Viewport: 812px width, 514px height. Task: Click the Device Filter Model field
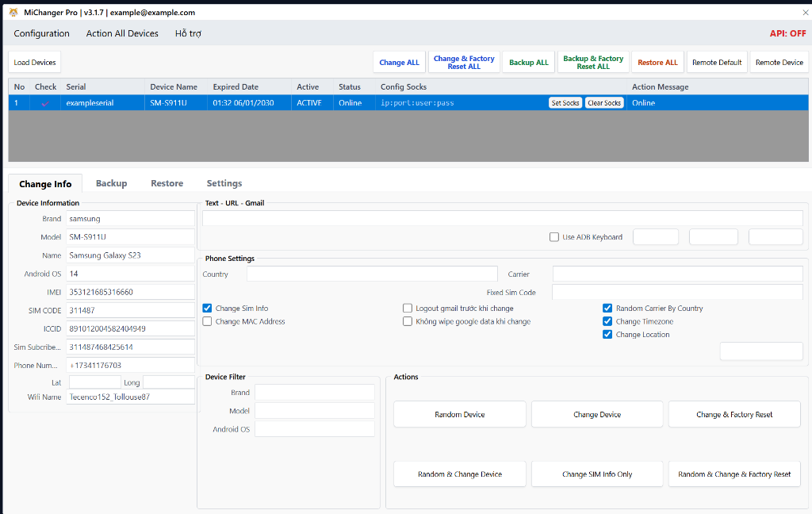click(x=314, y=410)
